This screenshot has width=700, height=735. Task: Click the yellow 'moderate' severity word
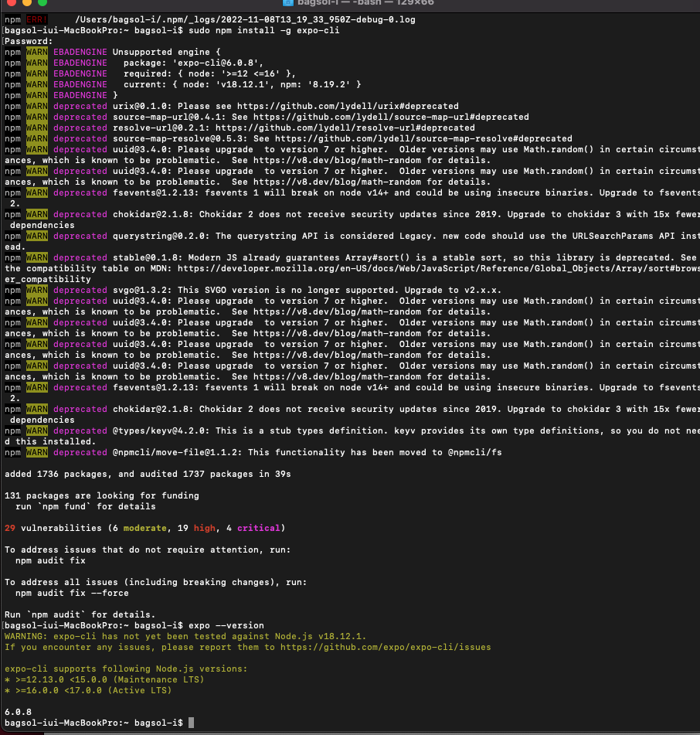144,528
